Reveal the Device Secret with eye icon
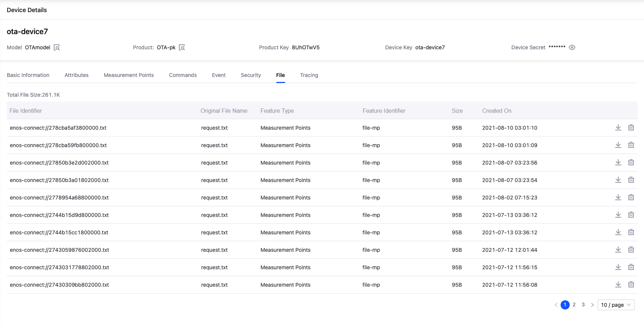 (x=572, y=47)
